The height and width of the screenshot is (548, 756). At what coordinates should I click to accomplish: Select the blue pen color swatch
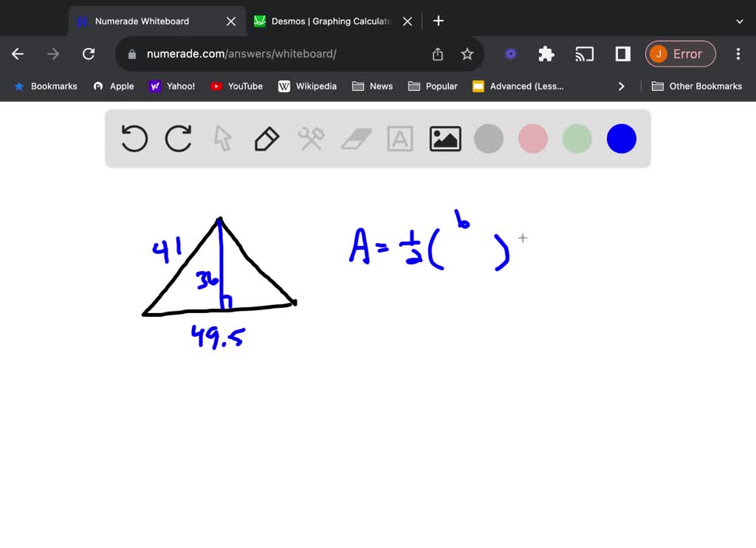[621, 138]
